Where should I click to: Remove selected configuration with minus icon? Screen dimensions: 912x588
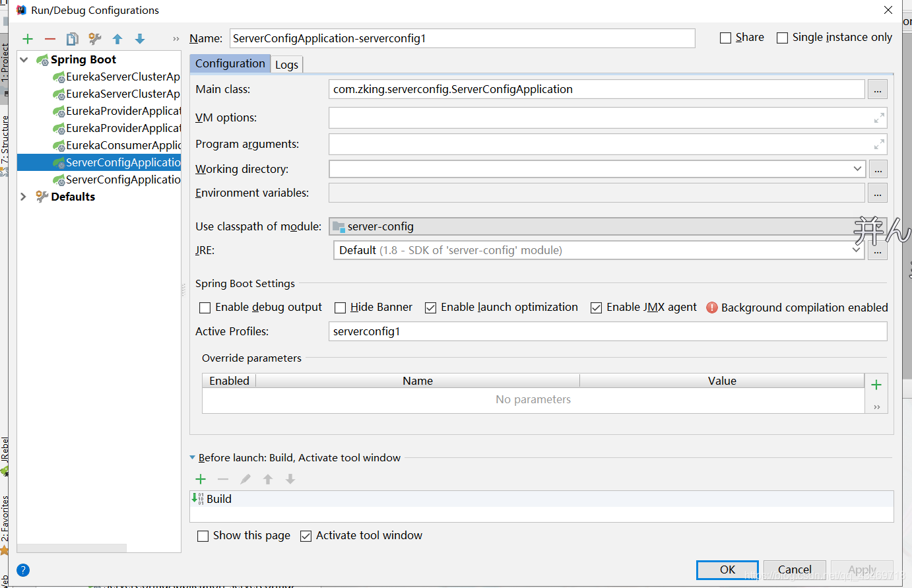click(50, 39)
